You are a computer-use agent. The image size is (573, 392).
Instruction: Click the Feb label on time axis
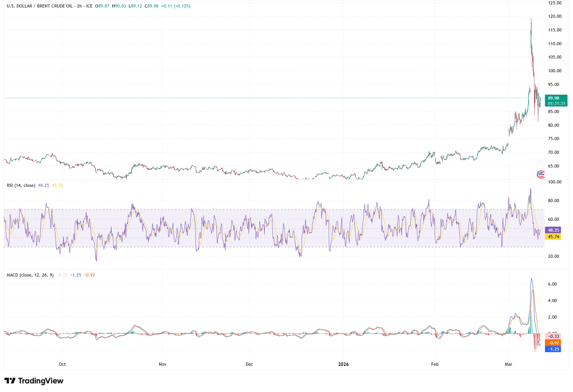pos(435,364)
